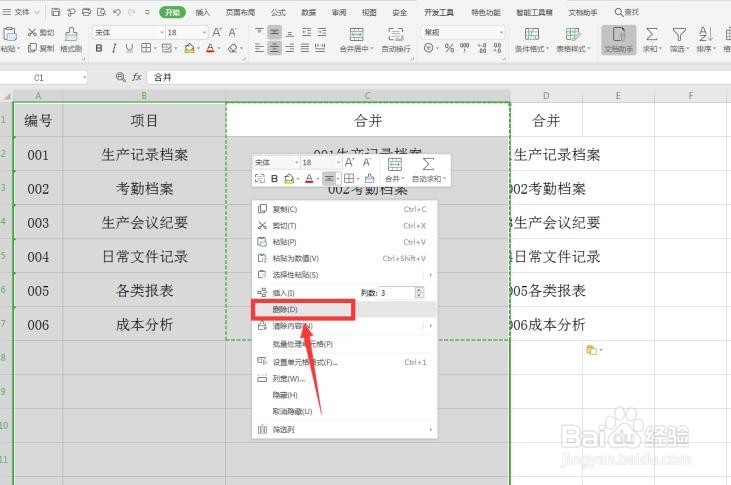Click the zoom magnifier icon beside fx
The width and height of the screenshot is (731, 485).
121,77
